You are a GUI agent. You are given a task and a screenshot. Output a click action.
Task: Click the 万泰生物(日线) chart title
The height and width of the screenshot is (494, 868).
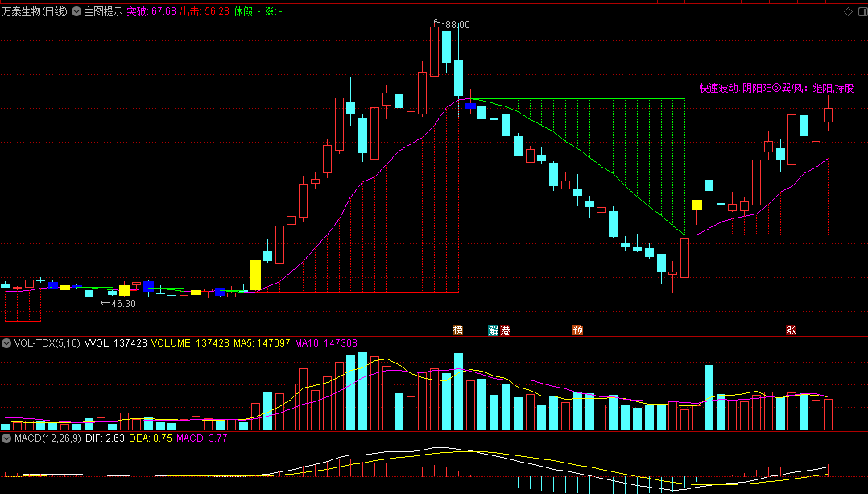(x=35, y=11)
